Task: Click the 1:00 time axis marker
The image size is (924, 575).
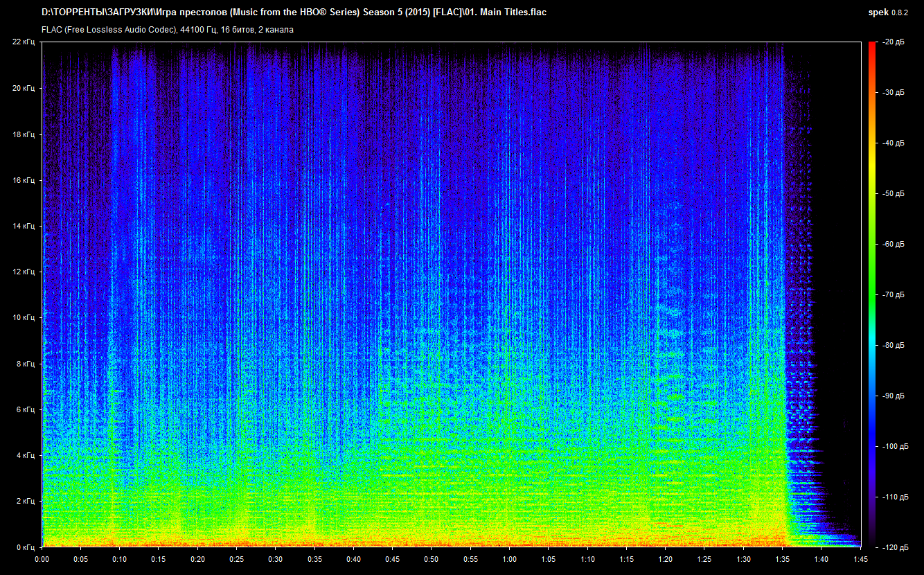Action: [x=509, y=558]
